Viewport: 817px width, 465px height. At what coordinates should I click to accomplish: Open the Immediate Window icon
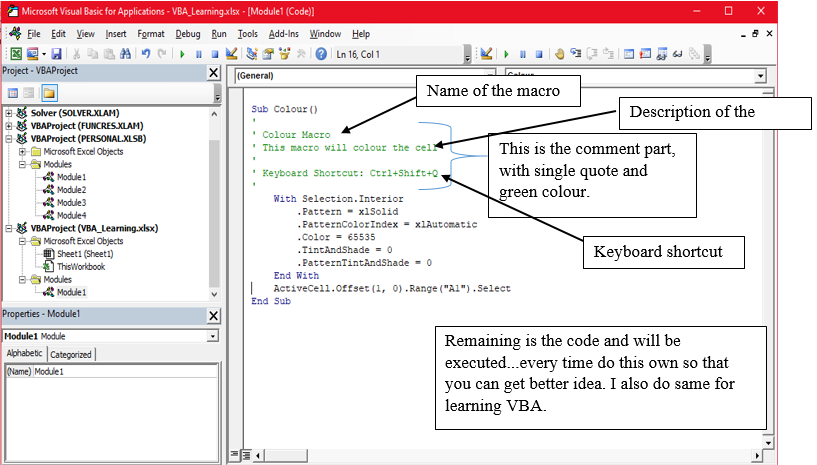point(646,54)
